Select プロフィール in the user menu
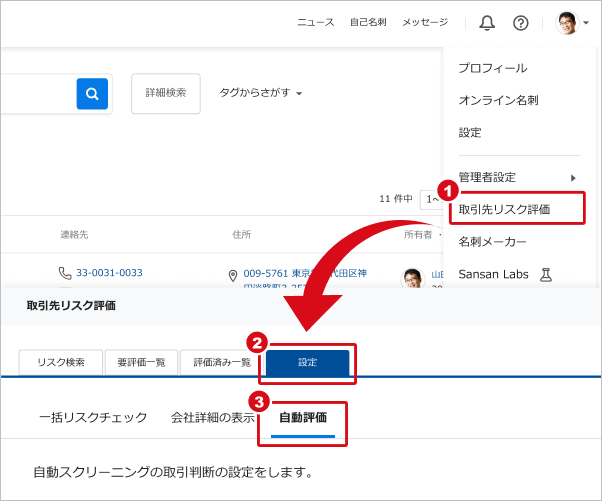Viewport: 602px width, 501px height. point(492,68)
